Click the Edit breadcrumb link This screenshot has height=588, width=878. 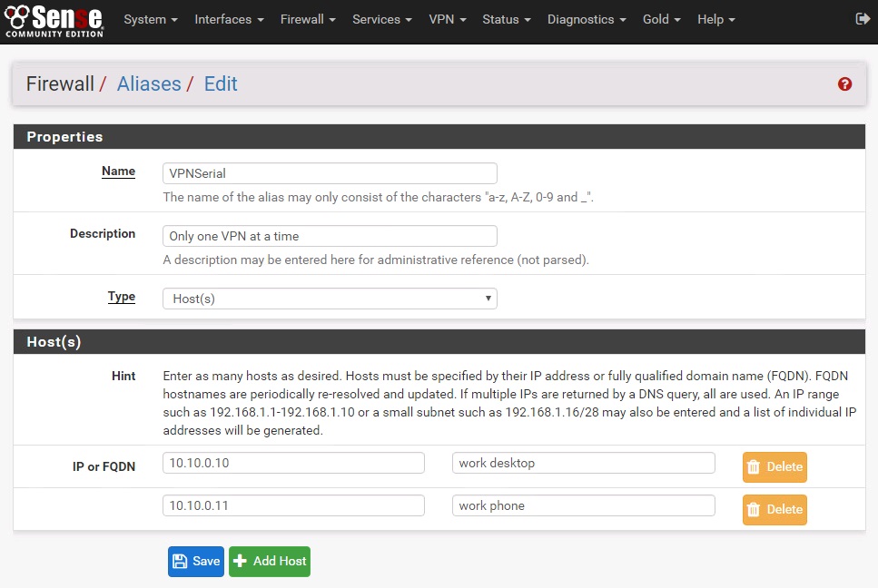click(x=221, y=84)
